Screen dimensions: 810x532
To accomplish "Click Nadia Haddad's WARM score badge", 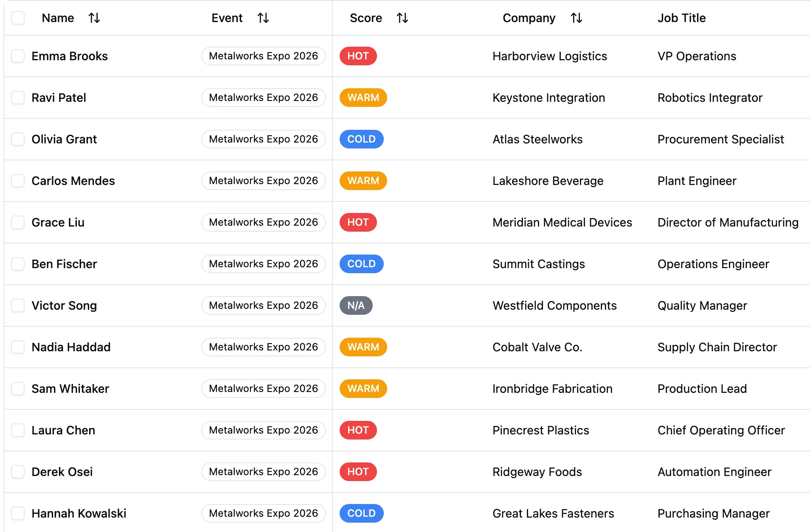I will coord(363,347).
